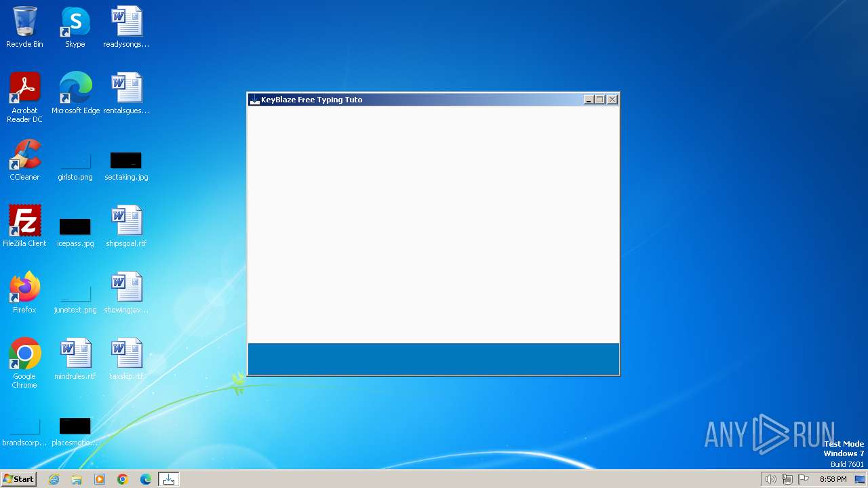Click network status tray icon
This screenshot has width=868, height=488.
point(787,479)
